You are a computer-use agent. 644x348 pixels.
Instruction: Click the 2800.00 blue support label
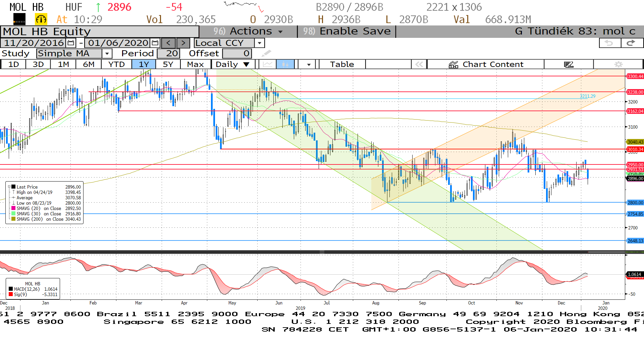tap(635, 203)
